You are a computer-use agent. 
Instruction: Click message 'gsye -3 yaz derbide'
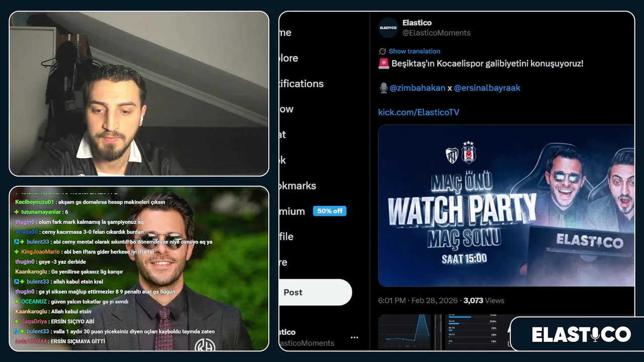point(63,262)
